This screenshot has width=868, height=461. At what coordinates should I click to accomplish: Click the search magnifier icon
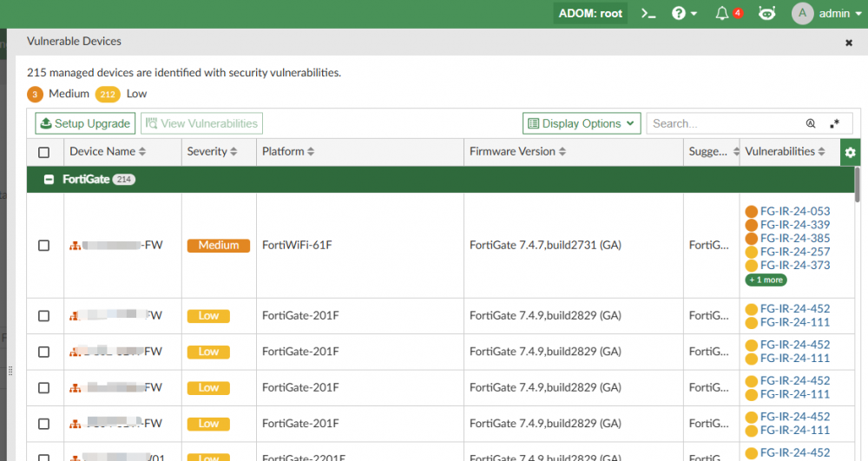tap(811, 123)
